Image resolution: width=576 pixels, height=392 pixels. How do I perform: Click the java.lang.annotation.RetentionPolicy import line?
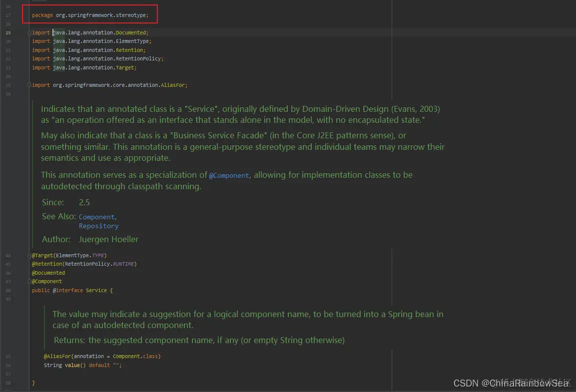coord(98,59)
